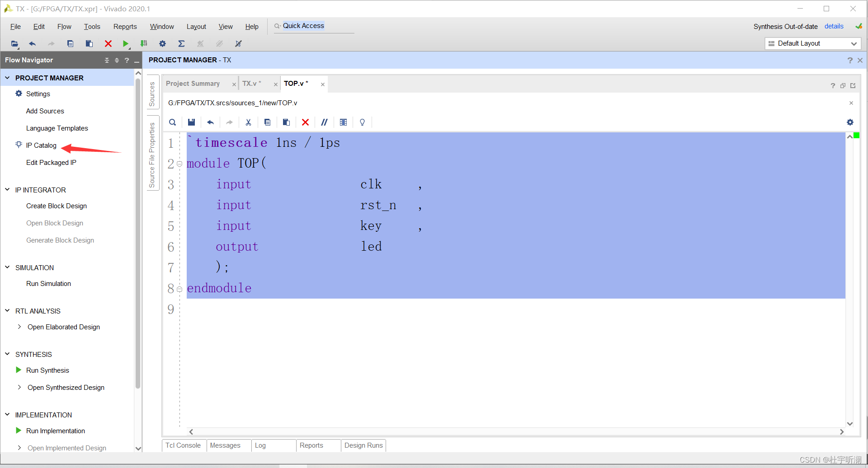
Task: Expand Open Elaborated Design chevron
Action: [19, 327]
